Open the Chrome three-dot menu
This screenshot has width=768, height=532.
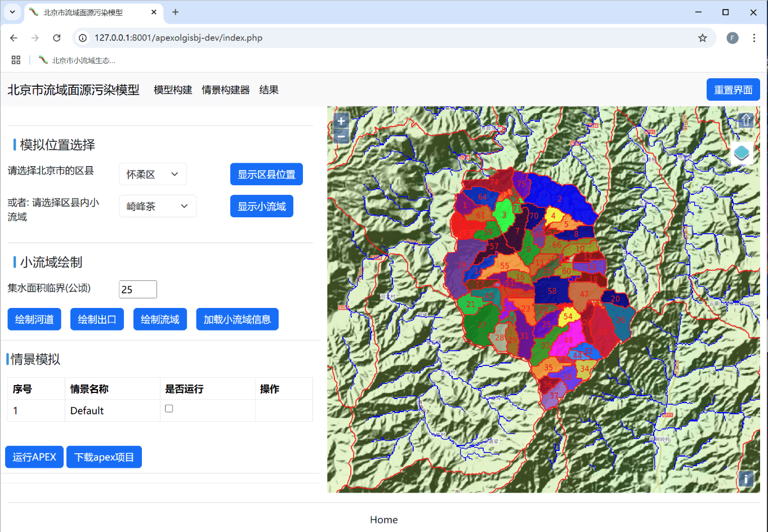[x=754, y=38]
